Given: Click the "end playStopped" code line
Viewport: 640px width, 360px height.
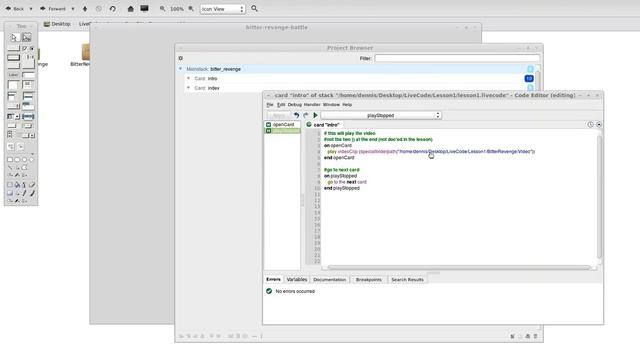Looking at the screenshot, I should click(x=342, y=188).
